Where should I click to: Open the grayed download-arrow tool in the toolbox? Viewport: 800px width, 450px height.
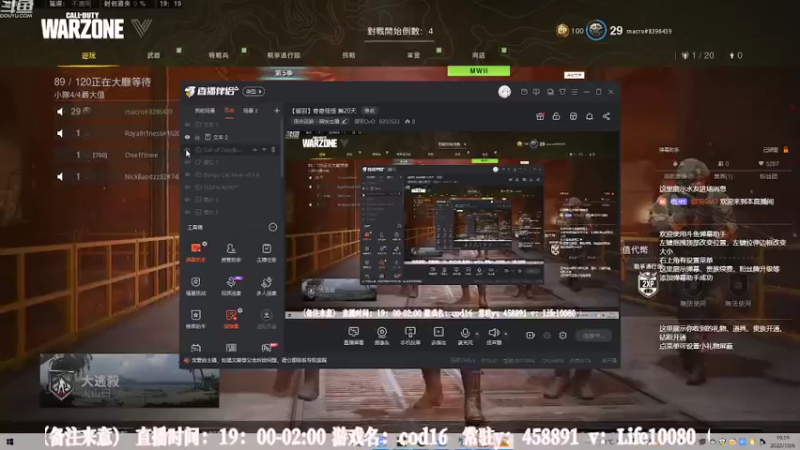point(266,318)
